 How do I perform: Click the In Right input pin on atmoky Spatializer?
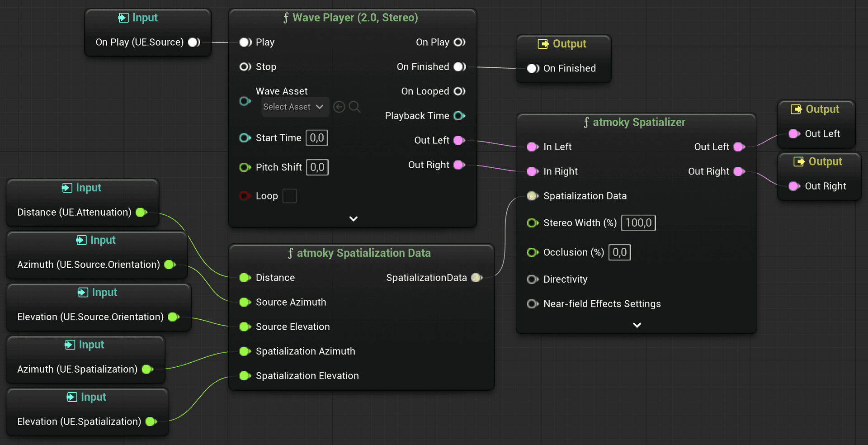(x=533, y=171)
